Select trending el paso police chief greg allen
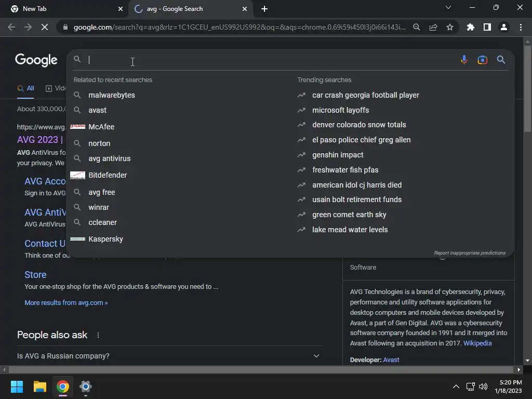Viewport: 532px width, 399px height. click(x=362, y=140)
